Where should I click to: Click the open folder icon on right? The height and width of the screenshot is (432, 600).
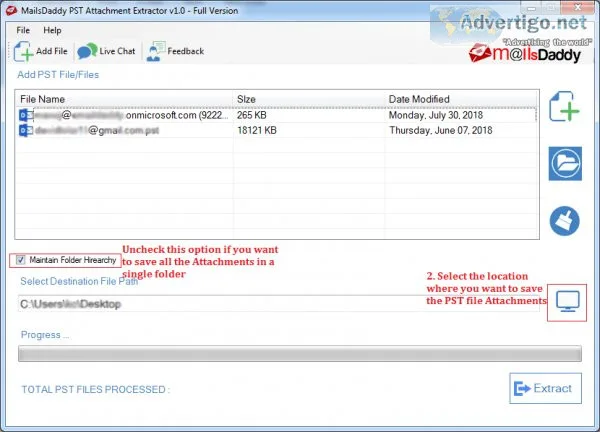pos(565,163)
